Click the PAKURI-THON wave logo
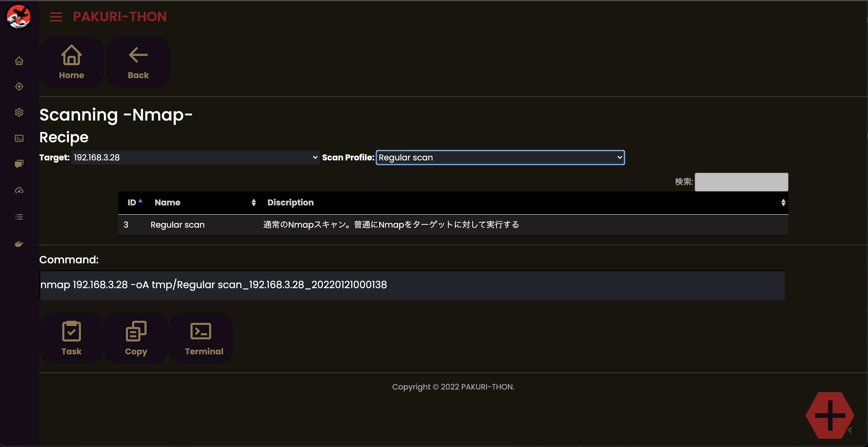 19,17
